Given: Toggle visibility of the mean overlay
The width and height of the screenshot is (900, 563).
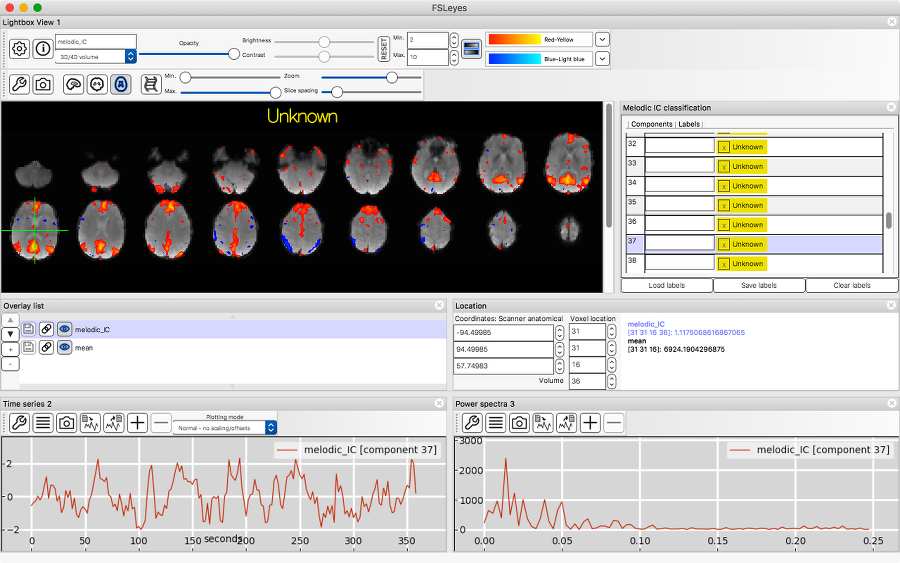Looking at the screenshot, I should [x=64, y=347].
